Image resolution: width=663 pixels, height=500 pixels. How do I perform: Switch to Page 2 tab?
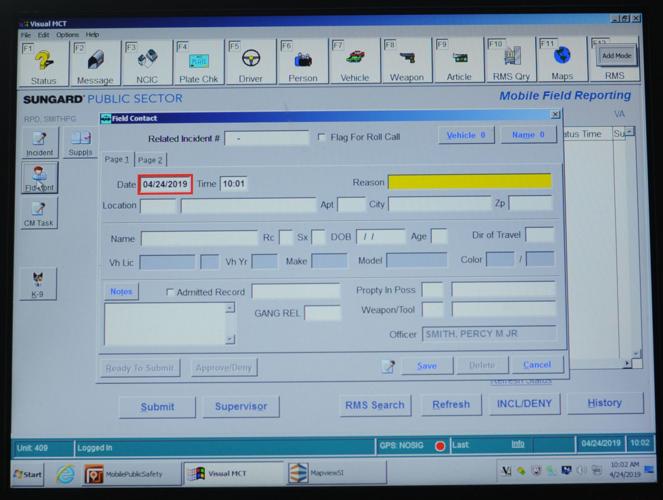click(150, 160)
